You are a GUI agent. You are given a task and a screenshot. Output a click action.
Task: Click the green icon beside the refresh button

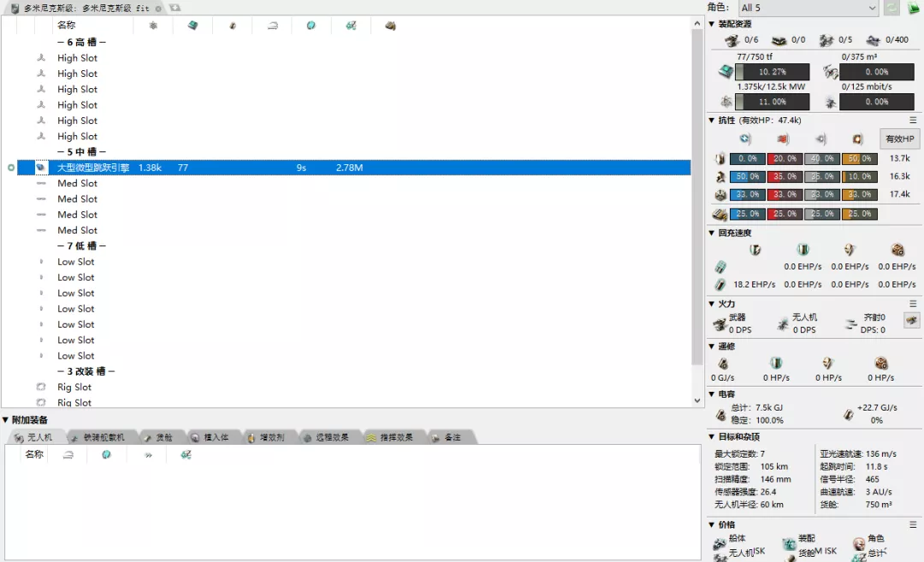pyautogui.click(x=914, y=8)
